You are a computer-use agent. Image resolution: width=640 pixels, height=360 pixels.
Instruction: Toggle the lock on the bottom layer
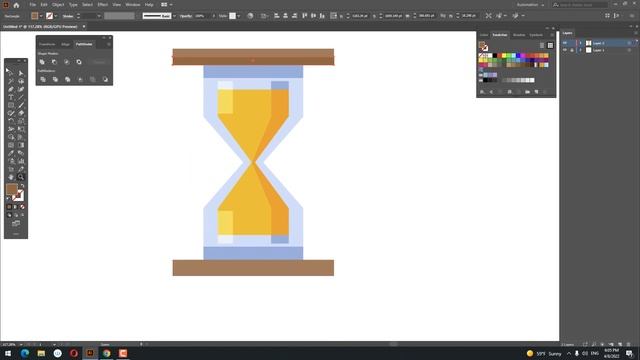572,50
